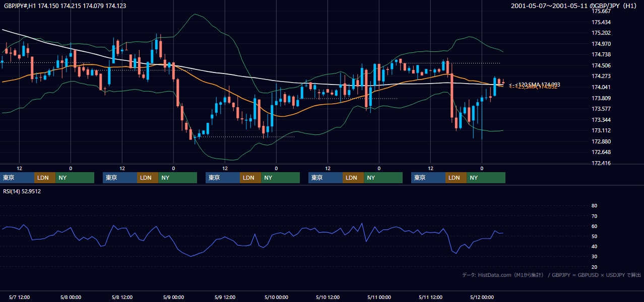Click the 5/10 12:00 time axis label
The width and height of the screenshot is (644, 302).
pos(328,297)
